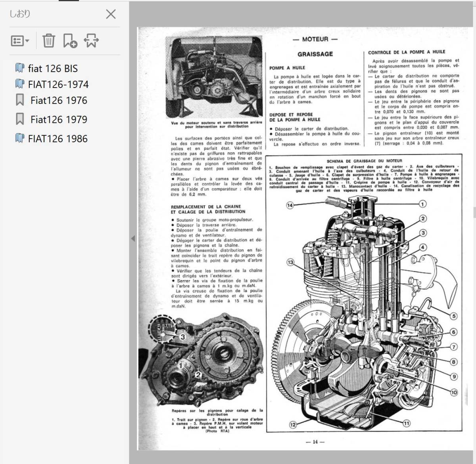Open the 'FIAT126 1986' bookmark
The height and width of the screenshot is (464, 476).
[58, 139]
